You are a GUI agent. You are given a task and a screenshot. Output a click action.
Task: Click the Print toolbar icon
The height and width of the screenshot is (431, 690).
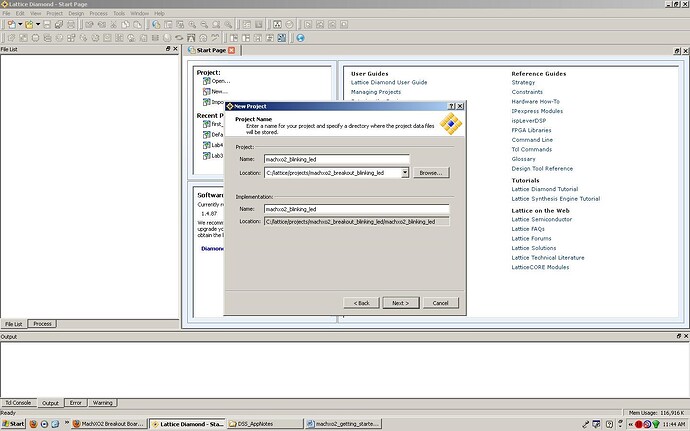click(x=71, y=25)
